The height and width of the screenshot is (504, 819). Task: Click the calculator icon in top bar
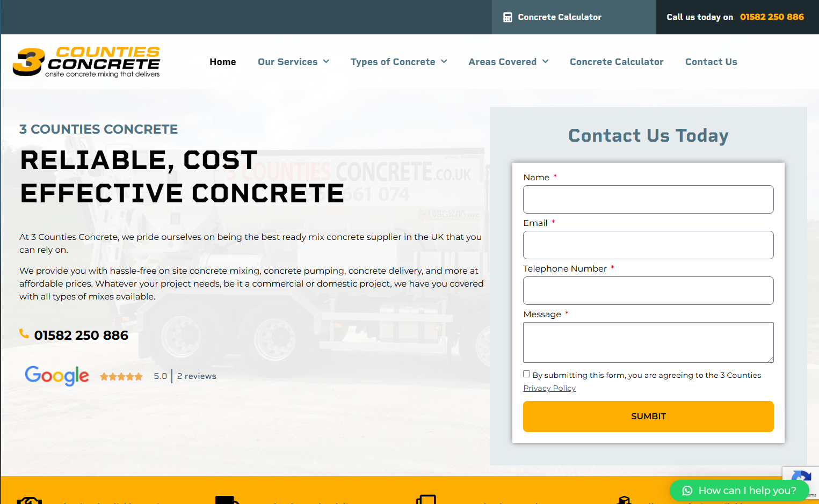[508, 17]
